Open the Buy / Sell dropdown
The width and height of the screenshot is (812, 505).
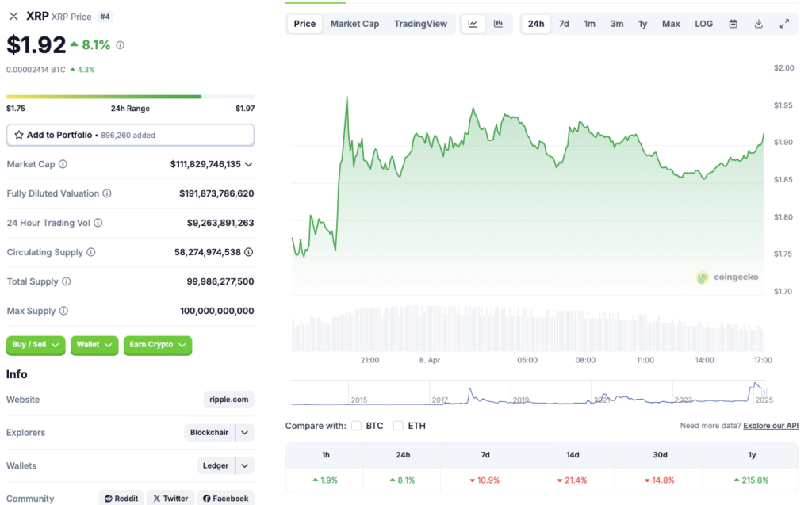coord(35,345)
